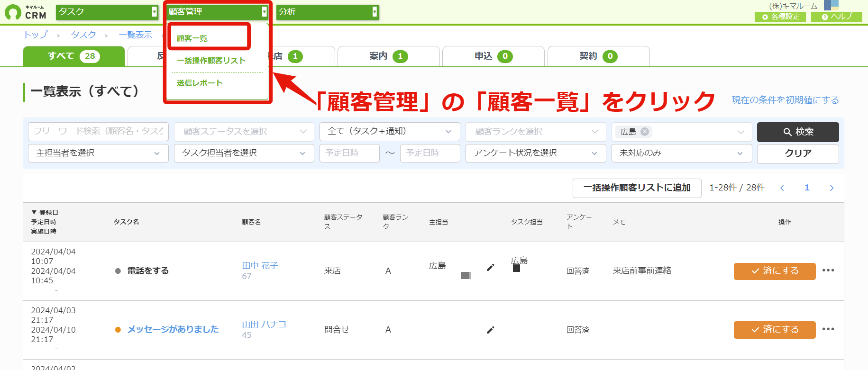Switch to the 契約 0 tab
Screen dimensions: 868x370
click(x=598, y=56)
